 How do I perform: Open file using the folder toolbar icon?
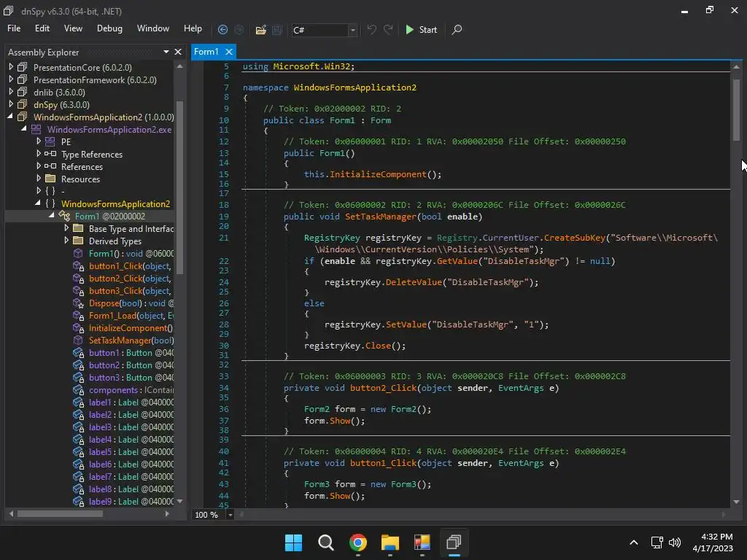[x=260, y=30]
